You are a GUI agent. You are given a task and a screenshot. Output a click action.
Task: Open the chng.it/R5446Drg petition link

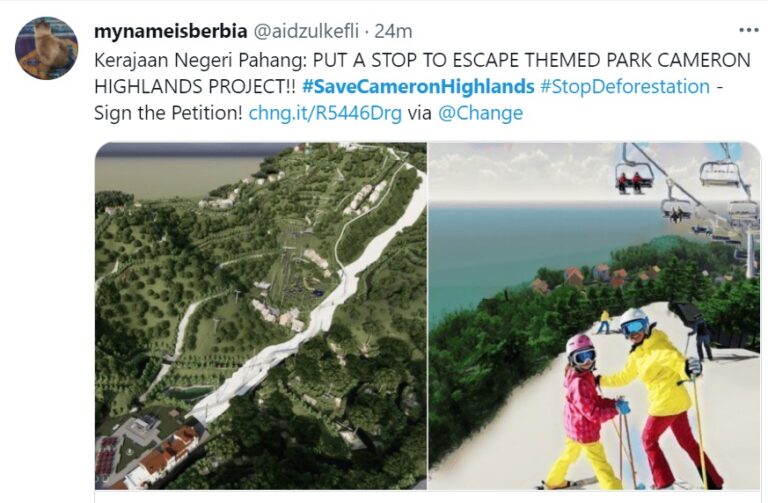coord(325,113)
